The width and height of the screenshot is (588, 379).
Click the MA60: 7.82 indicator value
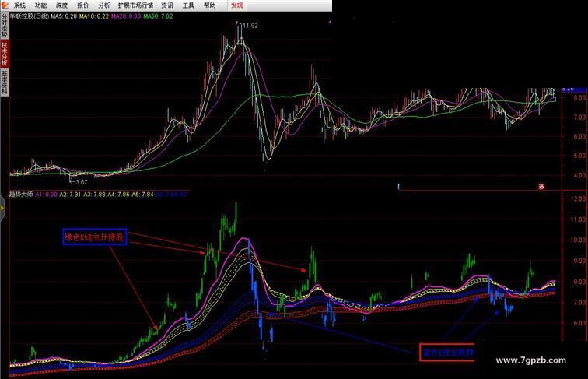[x=158, y=16]
